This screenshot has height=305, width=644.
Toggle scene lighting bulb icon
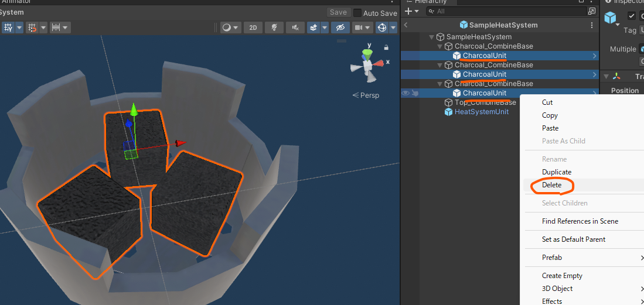click(274, 28)
